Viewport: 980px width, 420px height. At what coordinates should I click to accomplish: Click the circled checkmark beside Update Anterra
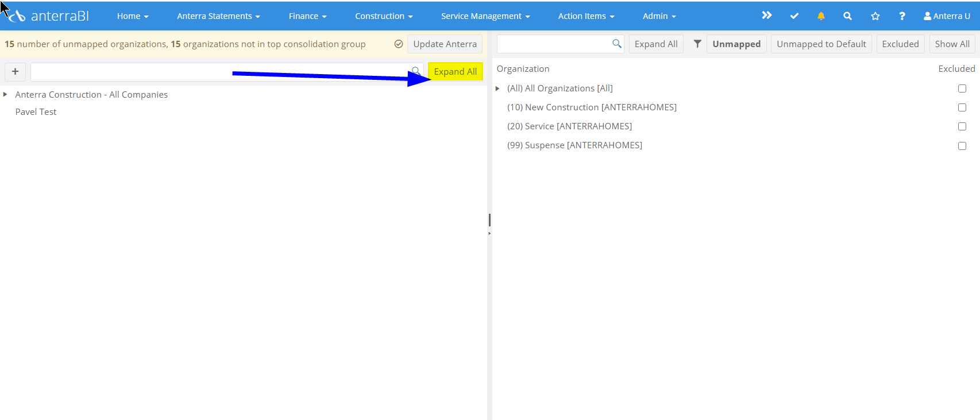click(399, 44)
